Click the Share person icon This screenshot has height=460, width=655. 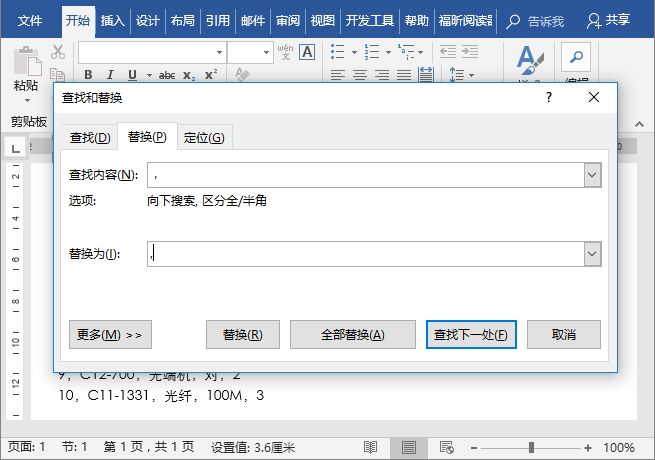pos(593,20)
